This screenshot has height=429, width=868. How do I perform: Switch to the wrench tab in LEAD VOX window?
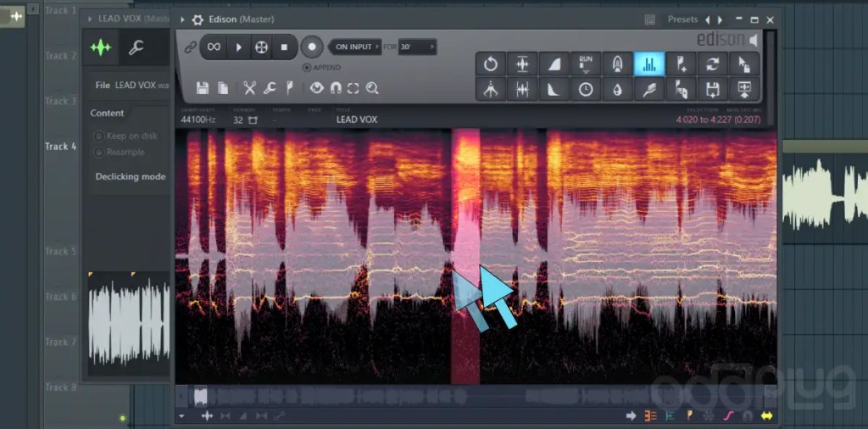tap(136, 48)
